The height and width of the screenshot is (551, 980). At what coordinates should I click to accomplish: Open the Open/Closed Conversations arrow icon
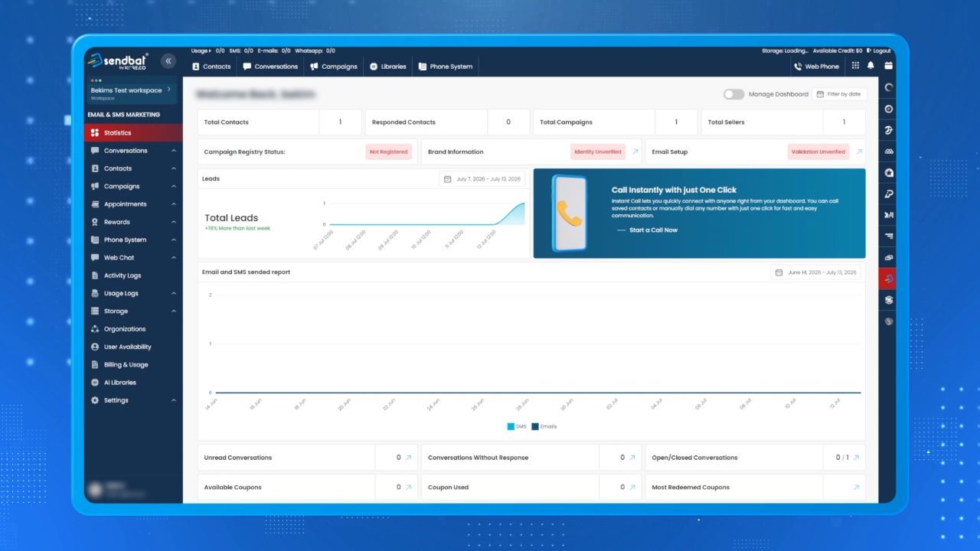coord(856,458)
